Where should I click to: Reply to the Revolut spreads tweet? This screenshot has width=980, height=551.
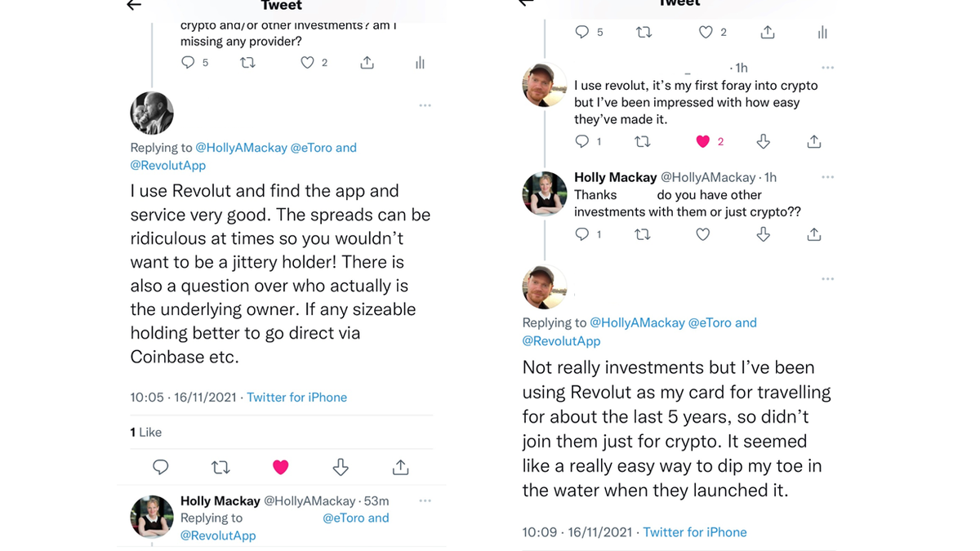[x=161, y=467]
